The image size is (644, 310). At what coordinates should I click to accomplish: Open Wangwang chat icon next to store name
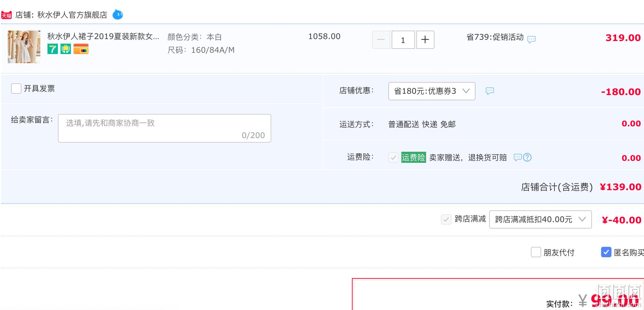tap(118, 15)
